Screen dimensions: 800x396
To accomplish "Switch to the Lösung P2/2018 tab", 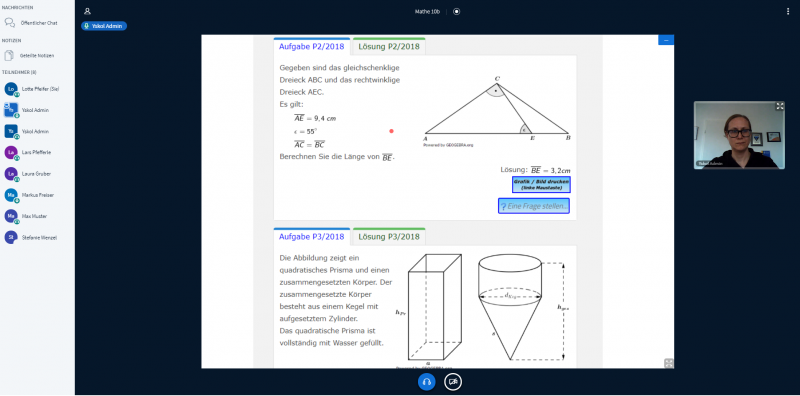I will click(x=389, y=46).
